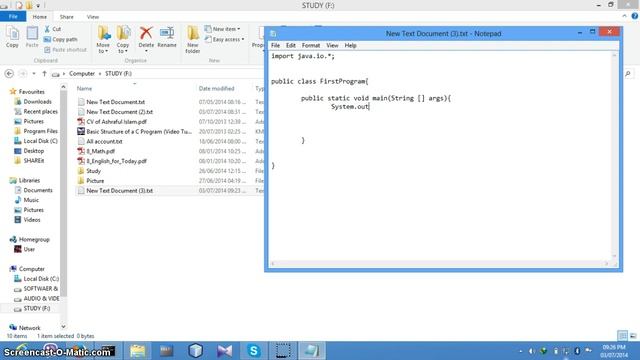Open Notepad View menu
This screenshot has height=360, width=640.
coord(332,45)
